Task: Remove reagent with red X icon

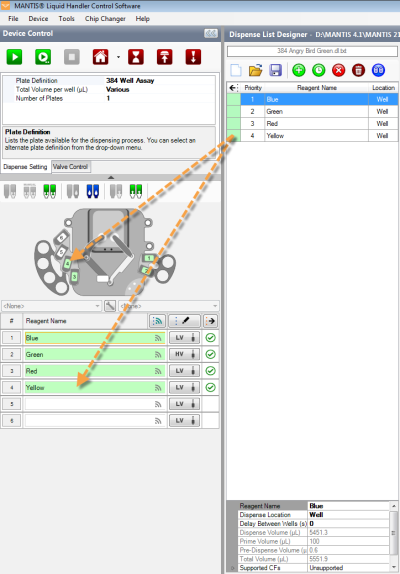Action: [x=339, y=70]
